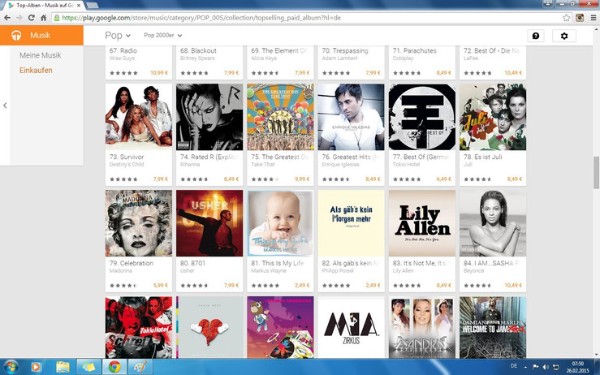Open Windows Explorer folder from the taskbar

coord(62,367)
